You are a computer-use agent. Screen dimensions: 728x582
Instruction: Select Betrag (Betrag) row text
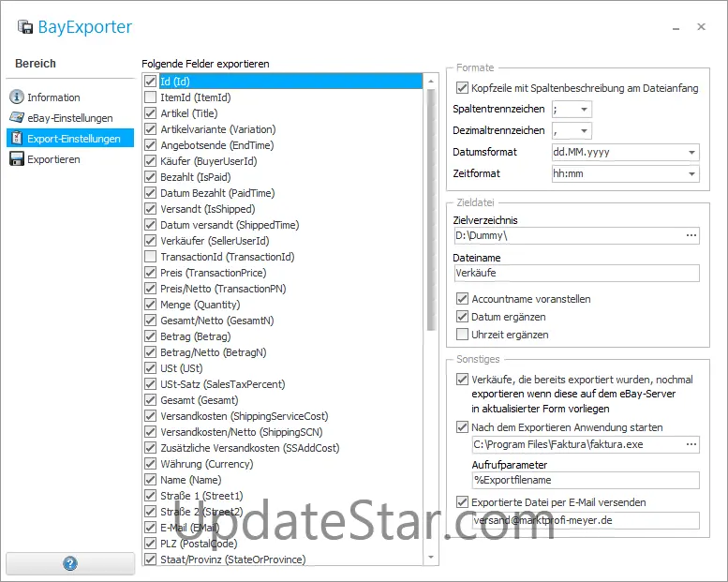coord(196,336)
